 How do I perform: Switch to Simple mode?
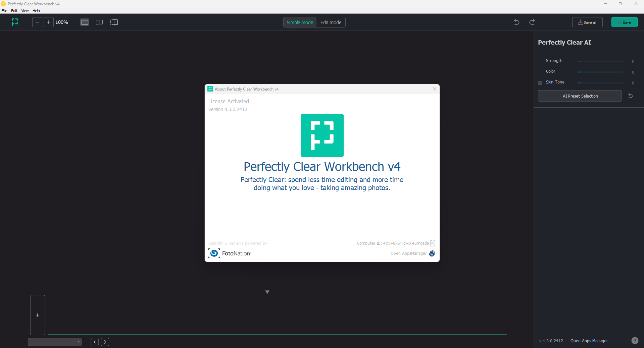coord(300,22)
